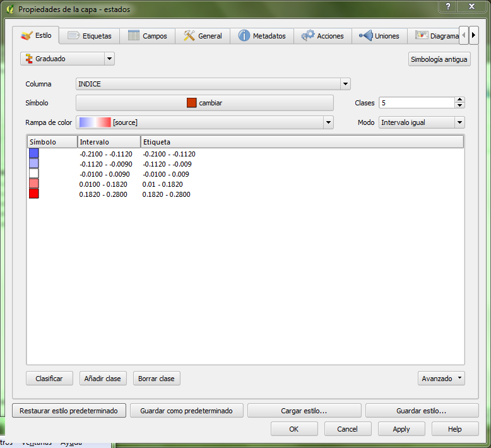Increase Clases with up arrow

pos(459,100)
